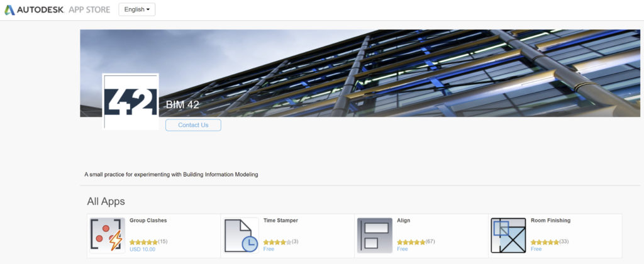The image size is (644, 264).
Task: Click the (67) review count
Action: [430, 241]
